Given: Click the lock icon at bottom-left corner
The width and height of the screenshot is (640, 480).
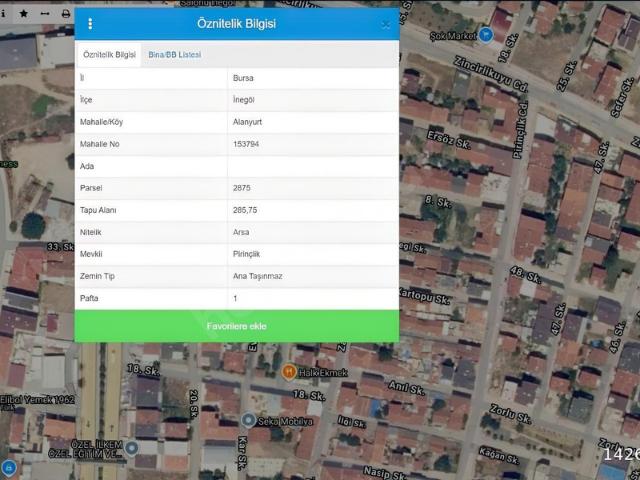Looking at the screenshot, I should click(x=9, y=467).
